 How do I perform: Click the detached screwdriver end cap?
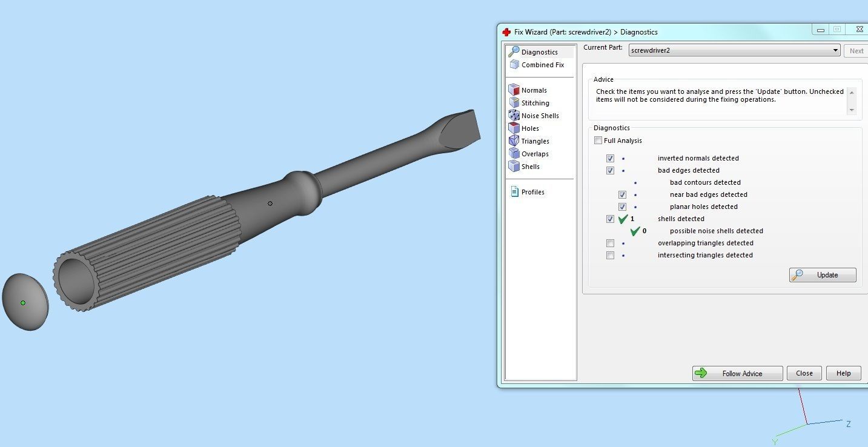point(25,302)
